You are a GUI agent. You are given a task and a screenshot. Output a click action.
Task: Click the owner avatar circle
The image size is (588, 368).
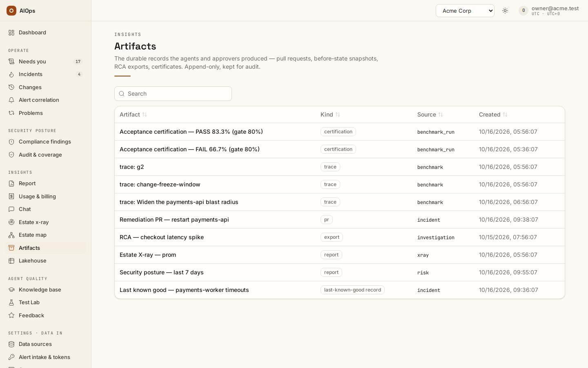pyautogui.click(x=523, y=11)
